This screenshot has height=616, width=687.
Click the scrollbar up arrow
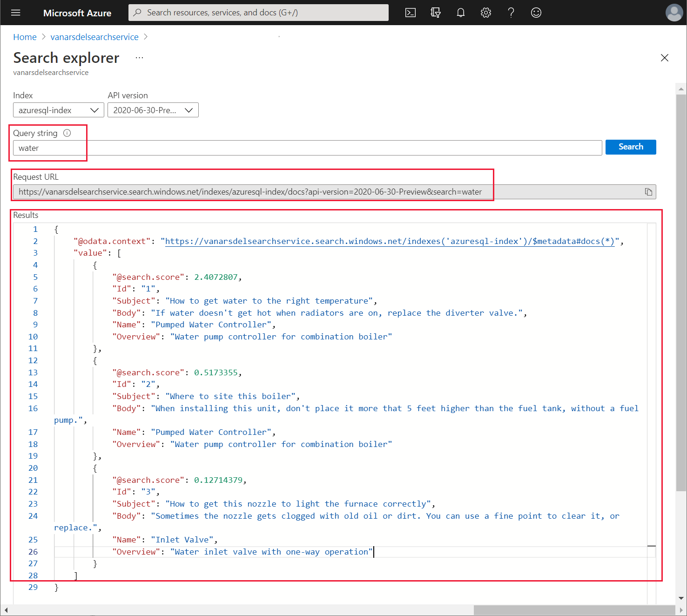(681, 88)
